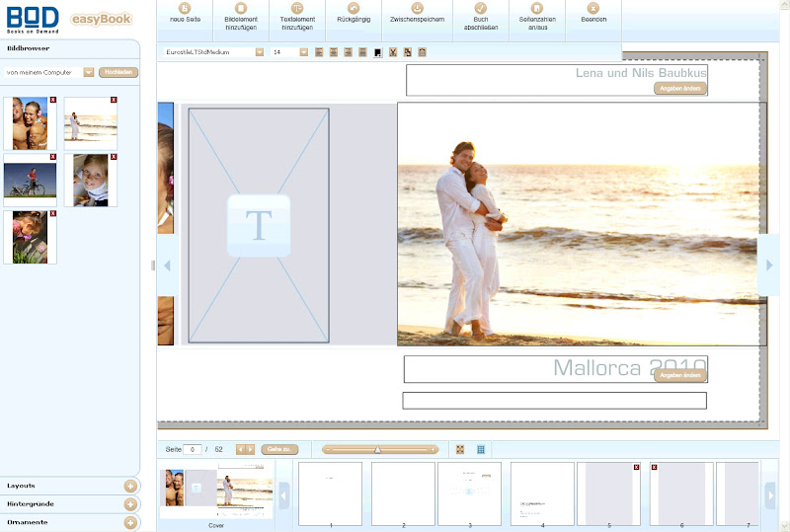Open the image source dropdown 'von meinem Computer'
The height and width of the screenshot is (532, 790).
tap(89, 73)
